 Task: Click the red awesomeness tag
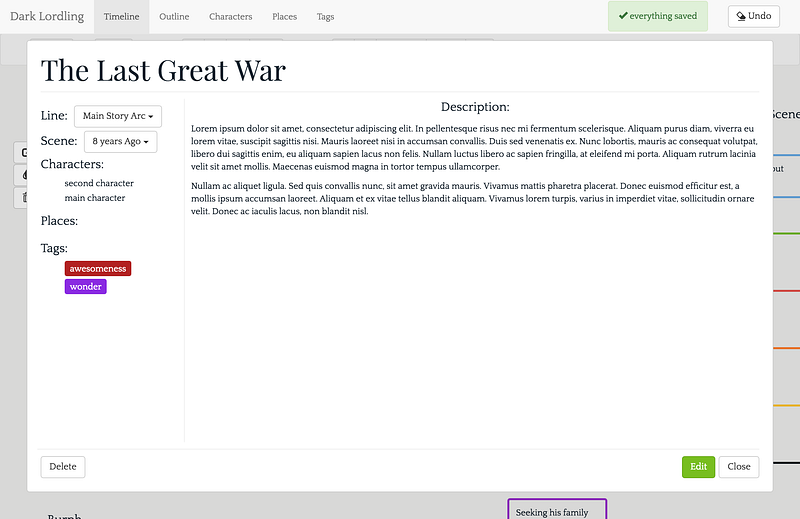pyautogui.click(x=98, y=268)
